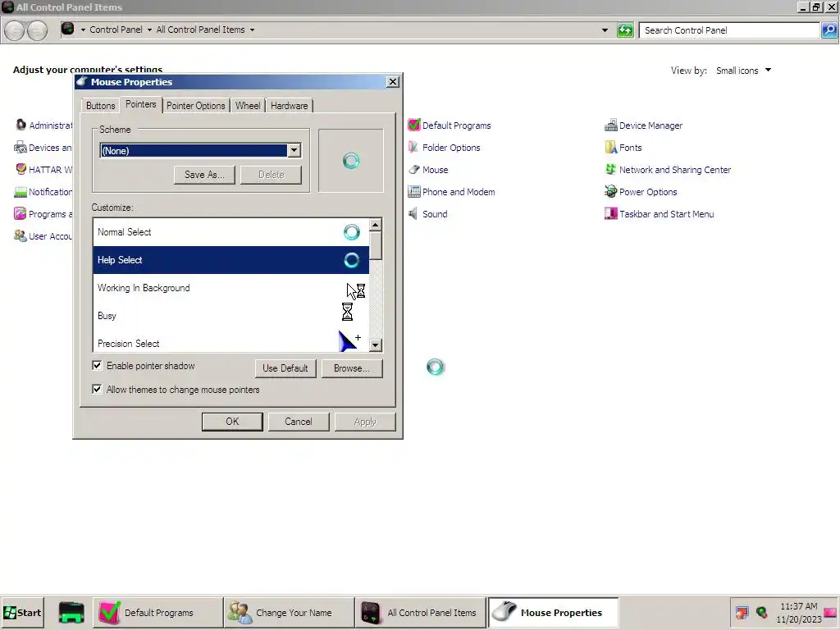Screen dimensions: 840x630
Task: Click OK in Mouse Properties
Action: click(232, 422)
